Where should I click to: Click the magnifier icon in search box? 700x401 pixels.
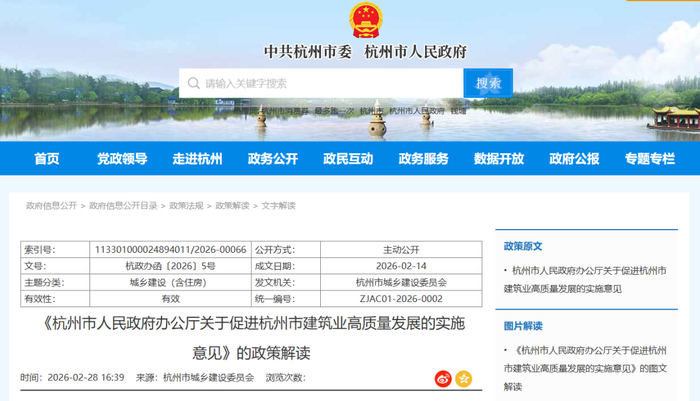(x=193, y=83)
